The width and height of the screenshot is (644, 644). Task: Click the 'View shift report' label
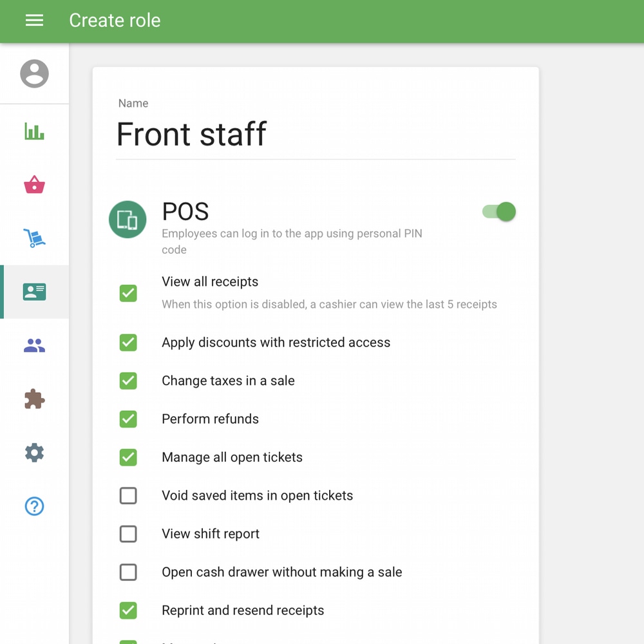click(x=211, y=534)
